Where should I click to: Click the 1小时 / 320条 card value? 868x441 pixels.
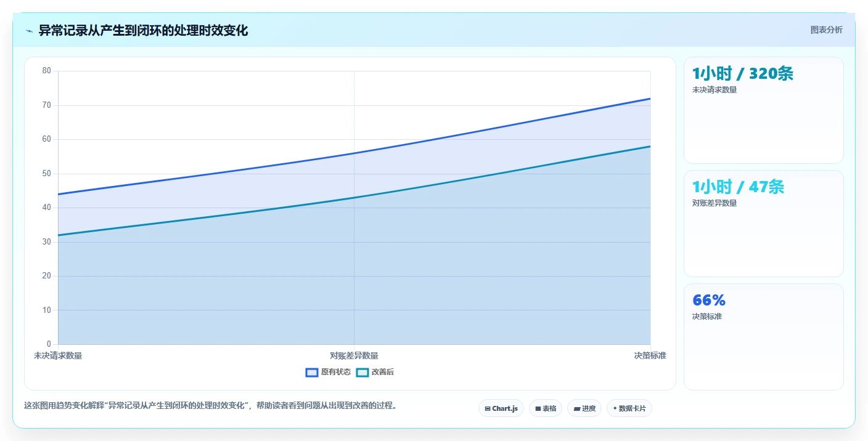(743, 74)
